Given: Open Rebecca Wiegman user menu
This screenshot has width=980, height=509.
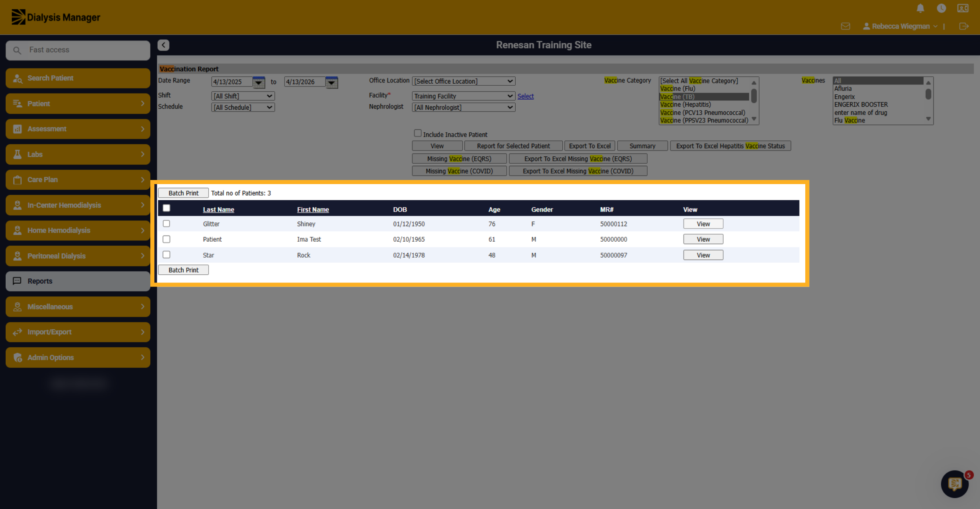Looking at the screenshot, I should pos(900,26).
